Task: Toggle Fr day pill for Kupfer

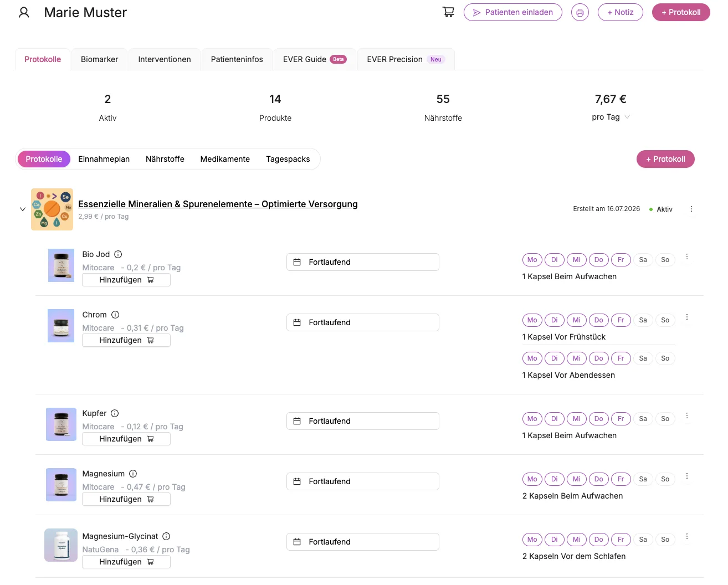Action: (x=621, y=419)
